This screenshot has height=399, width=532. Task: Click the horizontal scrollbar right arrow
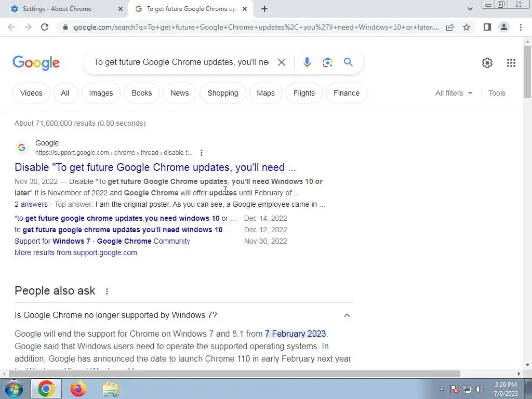tap(519, 374)
